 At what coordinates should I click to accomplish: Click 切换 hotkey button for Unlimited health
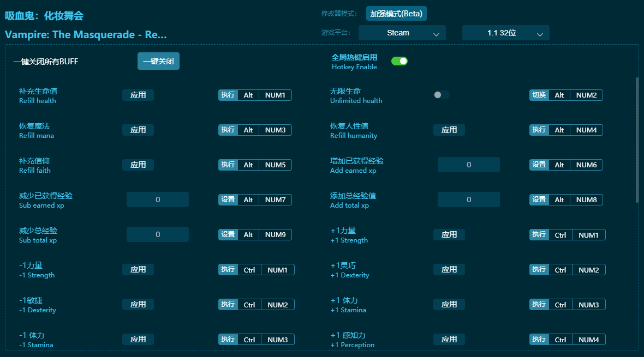pyautogui.click(x=539, y=95)
